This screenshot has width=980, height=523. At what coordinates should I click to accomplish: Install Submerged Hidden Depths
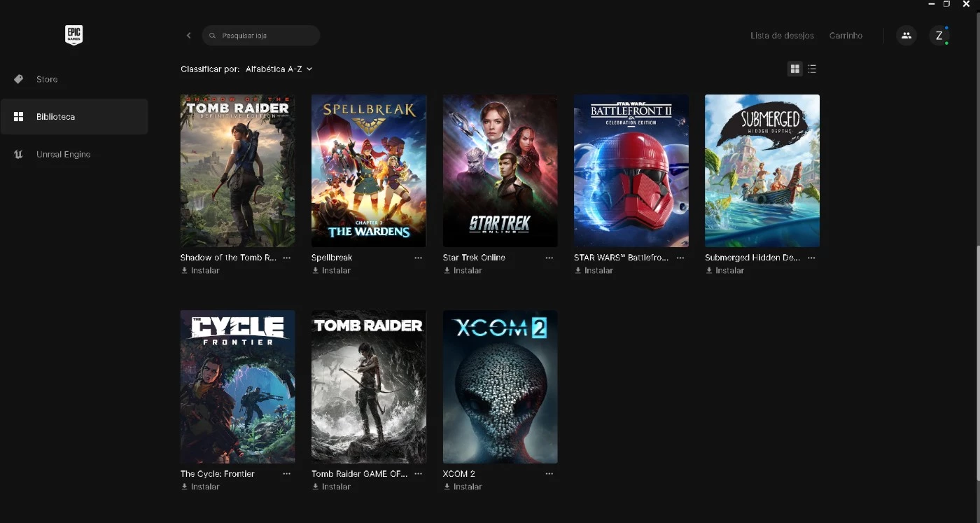(724, 270)
